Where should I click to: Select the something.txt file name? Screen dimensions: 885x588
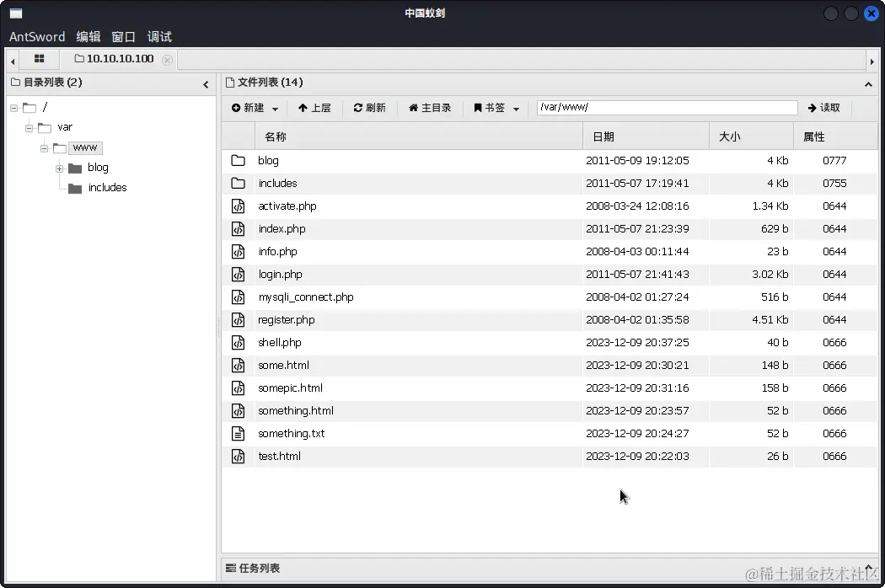point(292,433)
